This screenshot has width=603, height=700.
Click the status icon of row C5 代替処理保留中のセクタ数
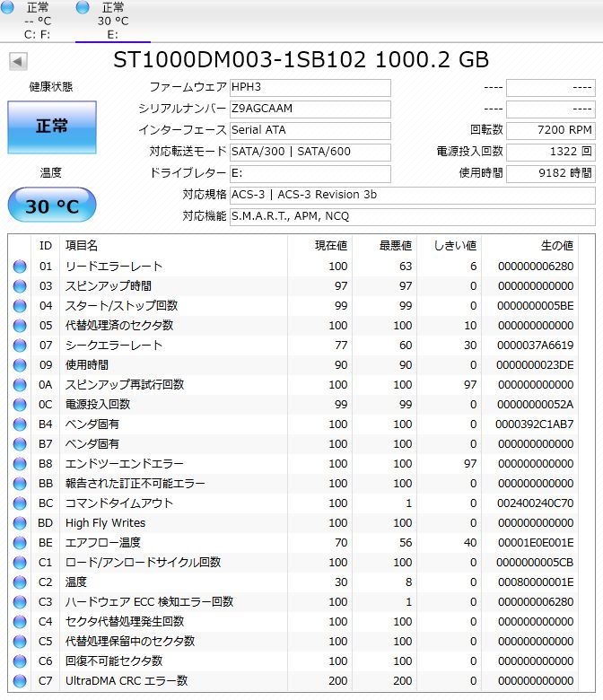pyautogui.click(x=20, y=642)
